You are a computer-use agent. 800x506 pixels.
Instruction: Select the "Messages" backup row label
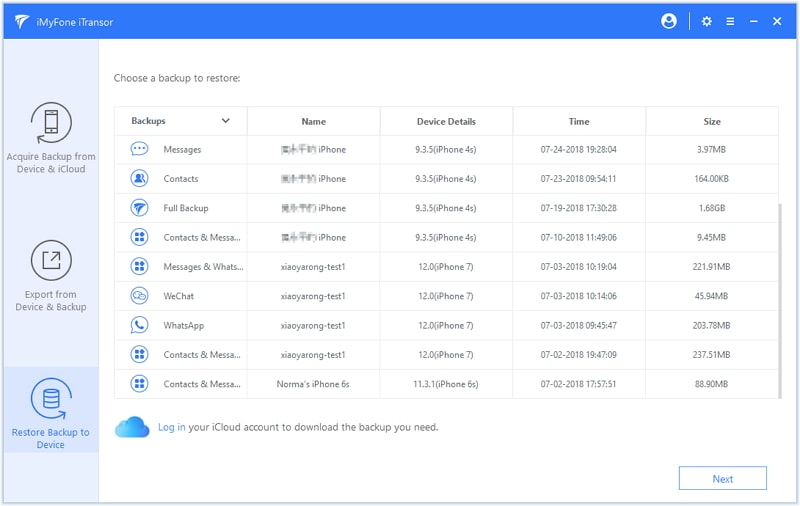pos(182,149)
